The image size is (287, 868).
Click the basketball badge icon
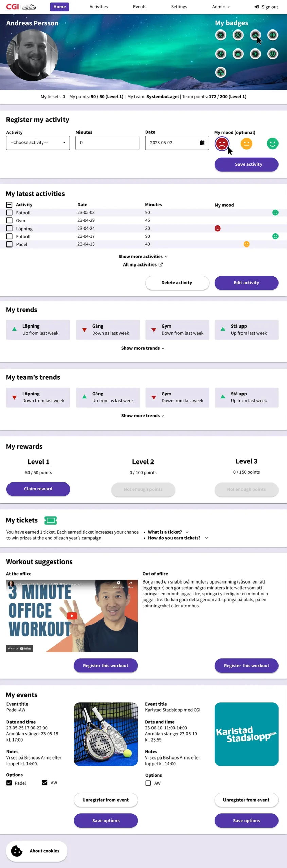[238, 35]
